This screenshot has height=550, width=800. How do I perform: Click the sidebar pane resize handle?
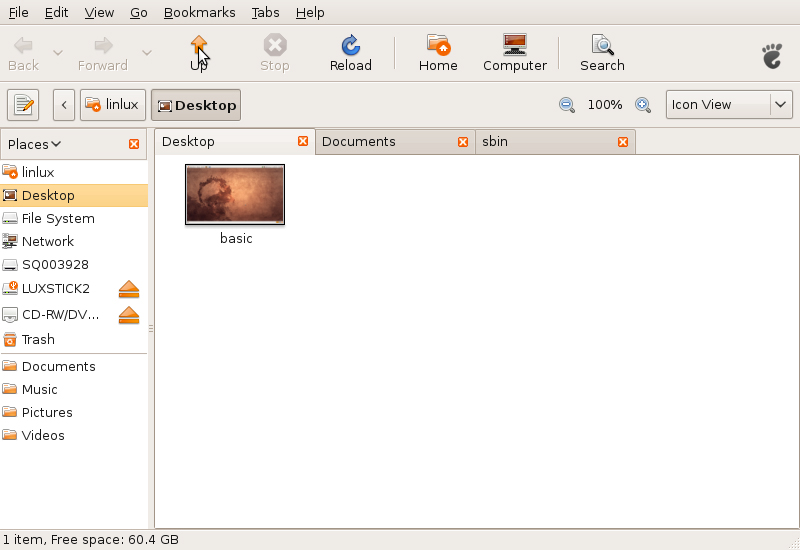151,329
